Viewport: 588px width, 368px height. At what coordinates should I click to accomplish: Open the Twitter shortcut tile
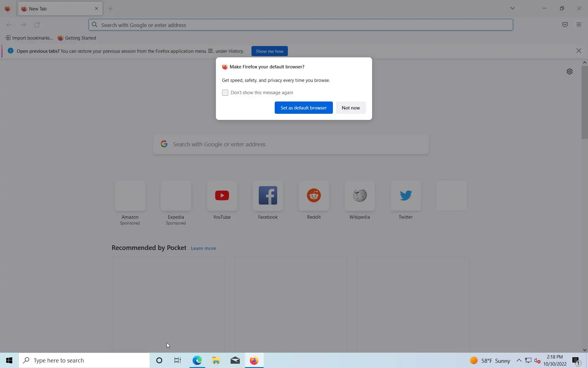(405, 196)
